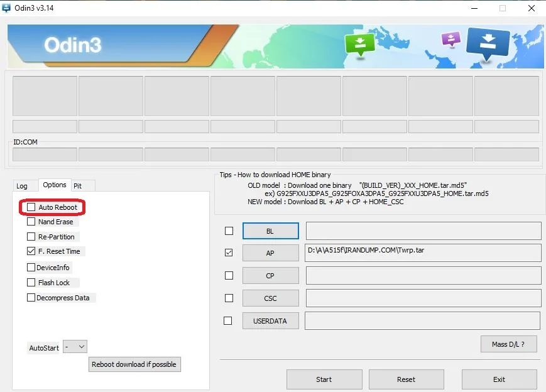The image size is (546, 392).
Task: Uncheck F. Reset Time option
Action: click(31, 251)
